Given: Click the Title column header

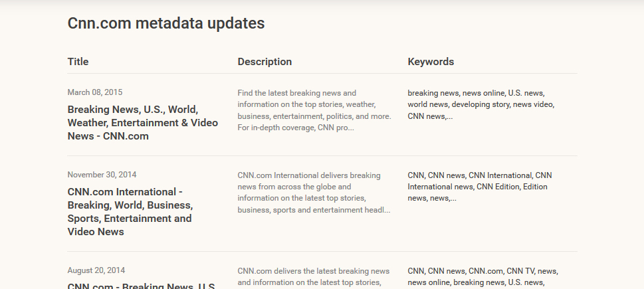Looking at the screenshot, I should (x=78, y=62).
